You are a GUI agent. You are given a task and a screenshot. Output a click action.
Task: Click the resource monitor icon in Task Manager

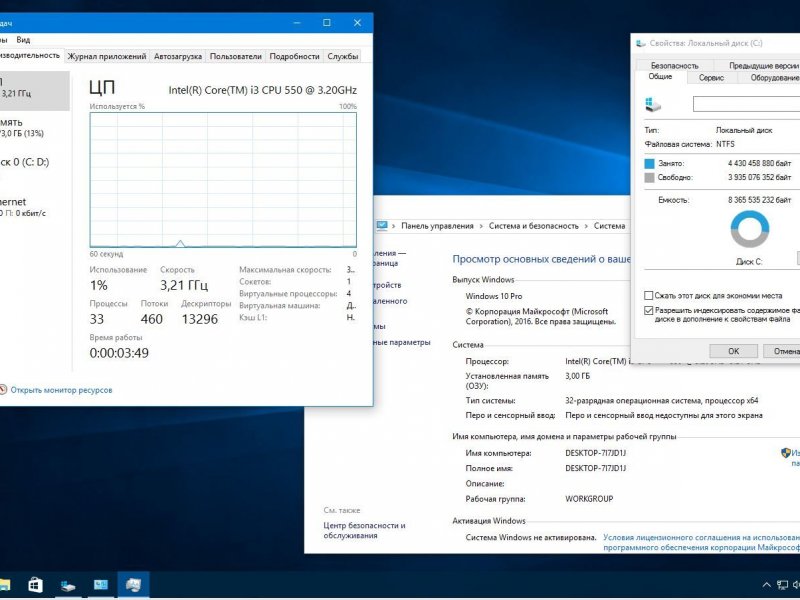(x=3, y=389)
